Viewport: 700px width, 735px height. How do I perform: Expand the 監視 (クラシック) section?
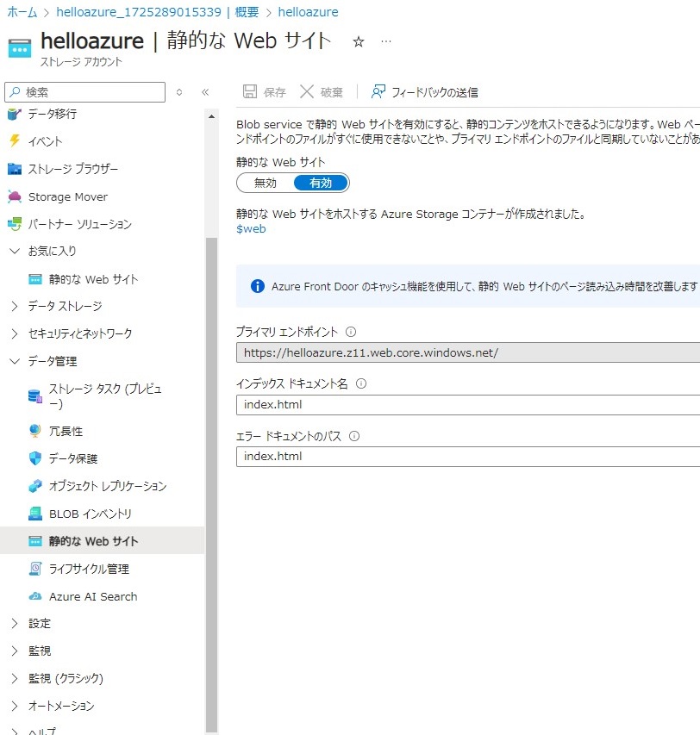click(x=15, y=678)
